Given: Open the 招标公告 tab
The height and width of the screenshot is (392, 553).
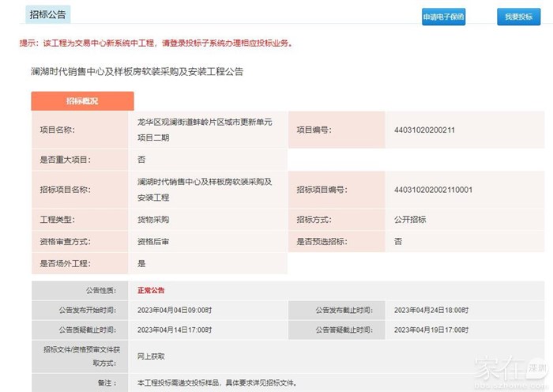Looking at the screenshot, I should (47, 15).
